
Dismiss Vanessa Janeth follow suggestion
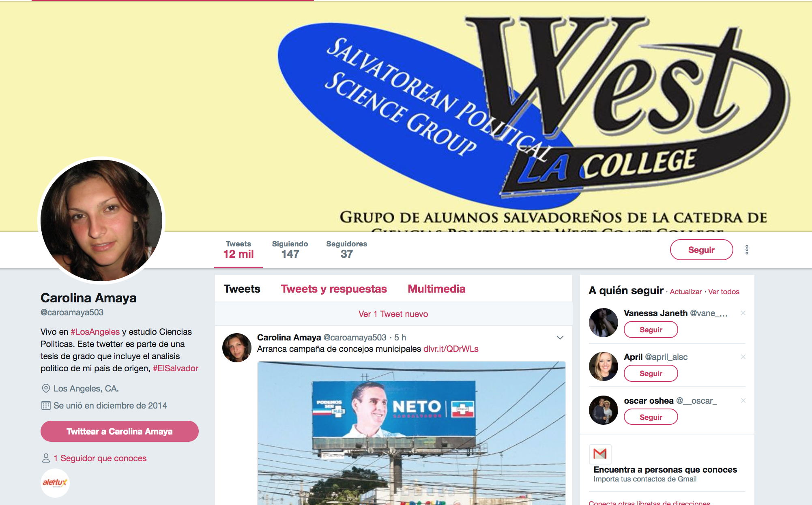coord(743,313)
